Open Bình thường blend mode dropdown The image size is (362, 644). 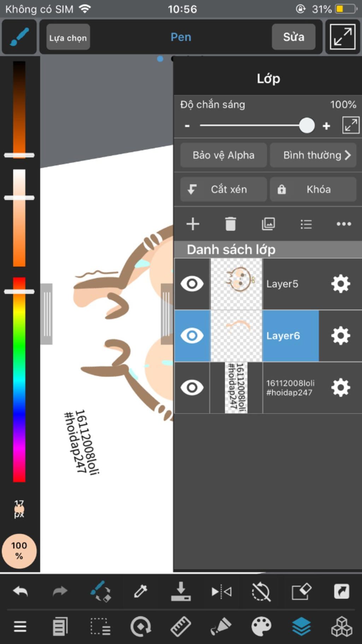[x=313, y=155]
